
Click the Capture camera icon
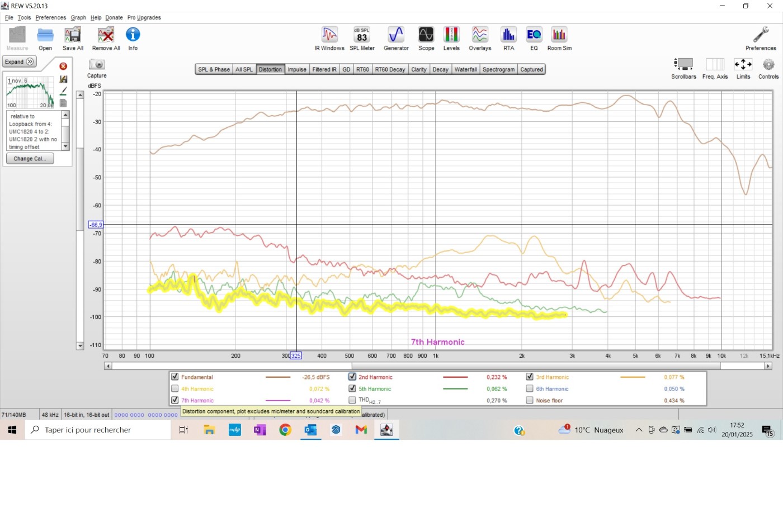coord(97,65)
